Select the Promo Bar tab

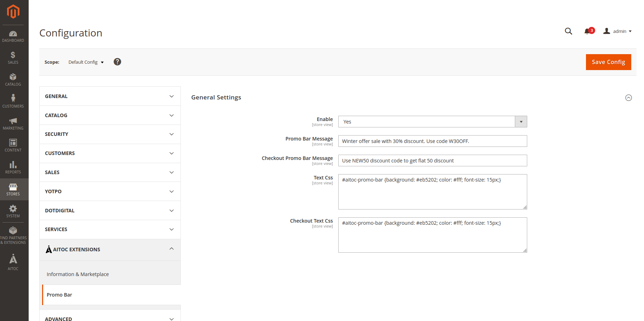tap(111, 295)
